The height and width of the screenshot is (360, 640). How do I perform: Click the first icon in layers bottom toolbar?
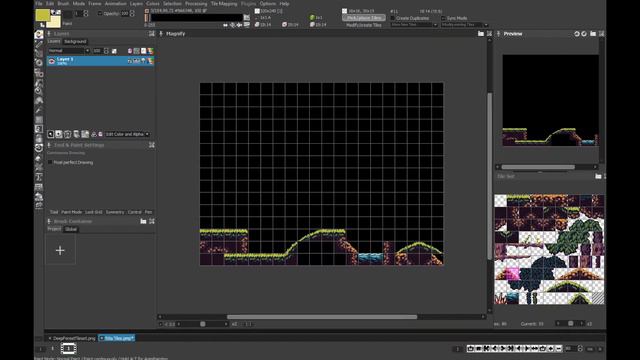(x=51, y=134)
